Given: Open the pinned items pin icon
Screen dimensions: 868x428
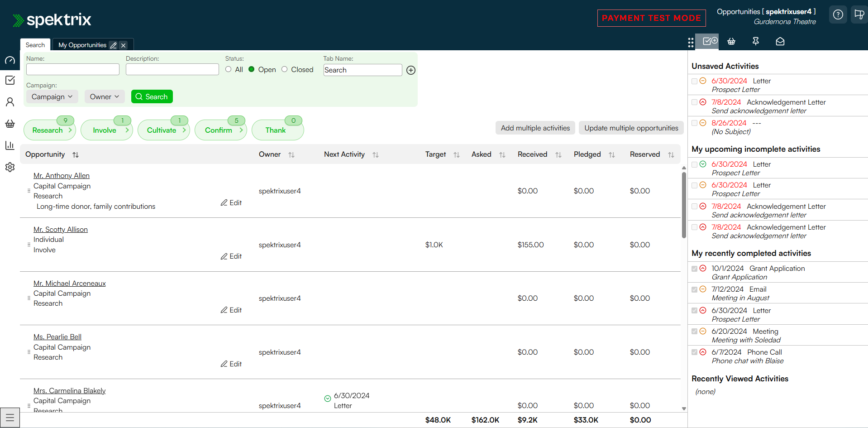Looking at the screenshot, I should pos(755,41).
